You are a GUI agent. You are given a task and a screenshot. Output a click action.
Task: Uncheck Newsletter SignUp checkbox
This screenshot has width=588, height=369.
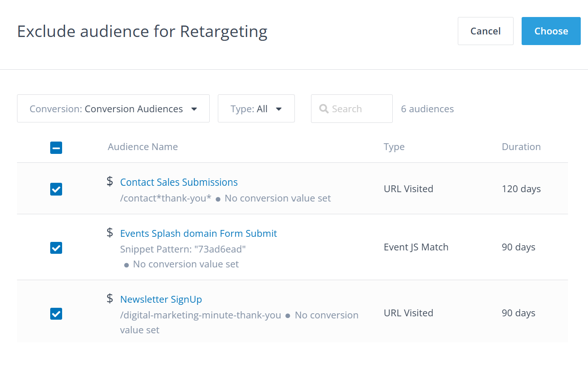[56, 314]
